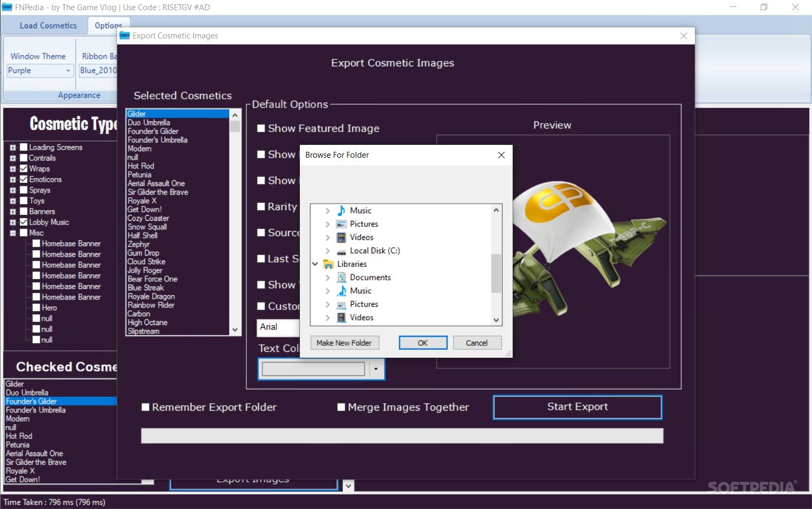Select Rainbow Rider in Selected Cosmetics list
Screen dimensions: 812x509
point(151,305)
